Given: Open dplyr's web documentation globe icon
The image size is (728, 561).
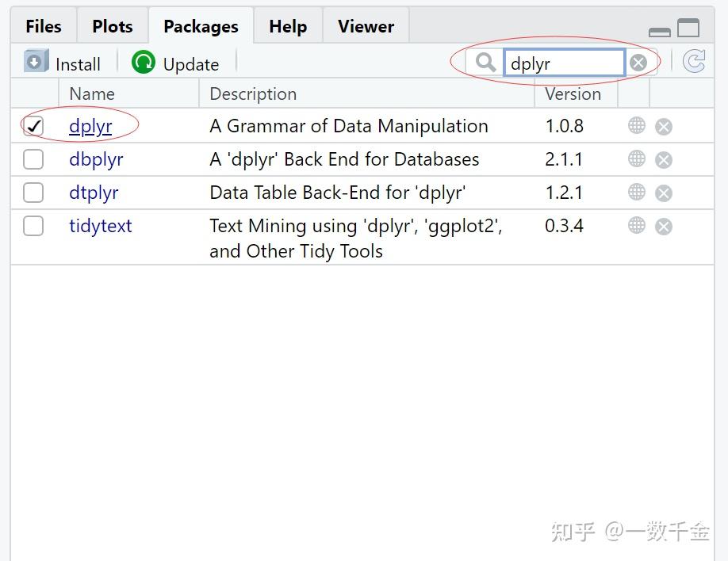Looking at the screenshot, I should [x=637, y=126].
